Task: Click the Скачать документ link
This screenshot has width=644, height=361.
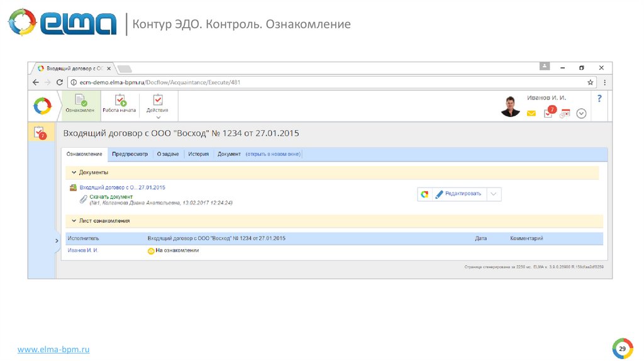Action: pos(111,197)
